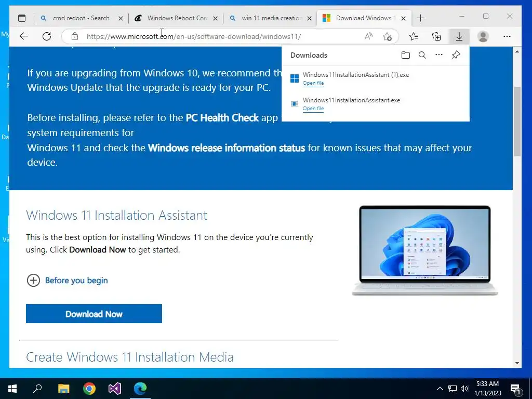Search downloads with the magnifier icon

pos(422,55)
